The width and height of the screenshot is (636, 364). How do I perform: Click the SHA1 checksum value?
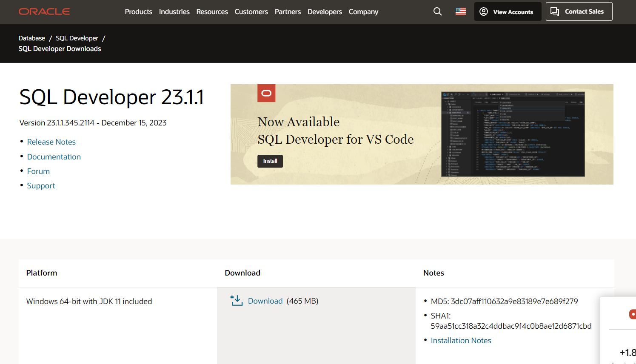[x=511, y=326]
